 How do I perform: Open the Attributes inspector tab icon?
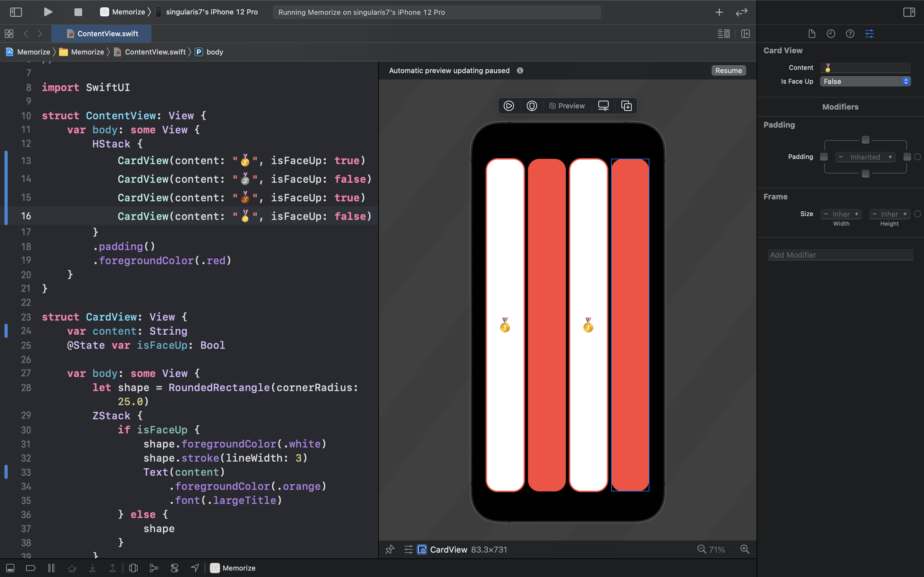(869, 34)
